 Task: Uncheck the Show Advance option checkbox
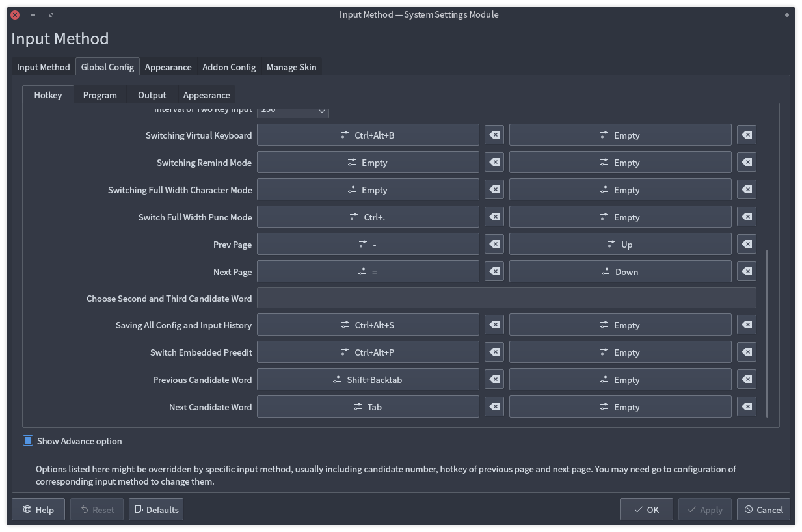[x=28, y=441]
